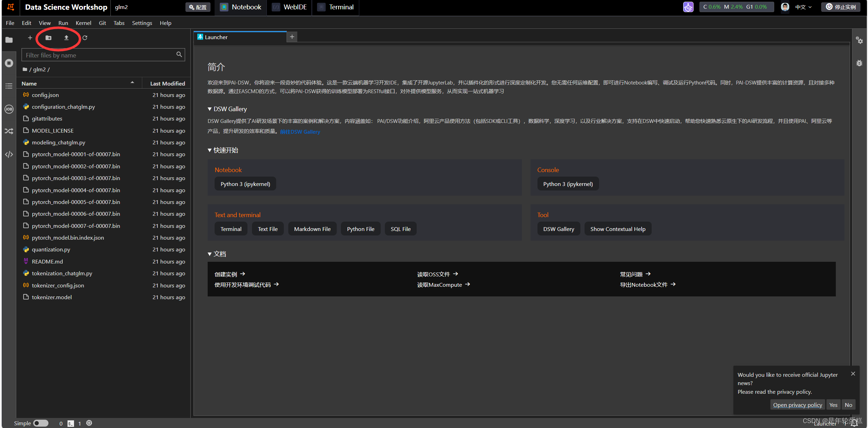Upload files using the upload icon

point(66,38)
